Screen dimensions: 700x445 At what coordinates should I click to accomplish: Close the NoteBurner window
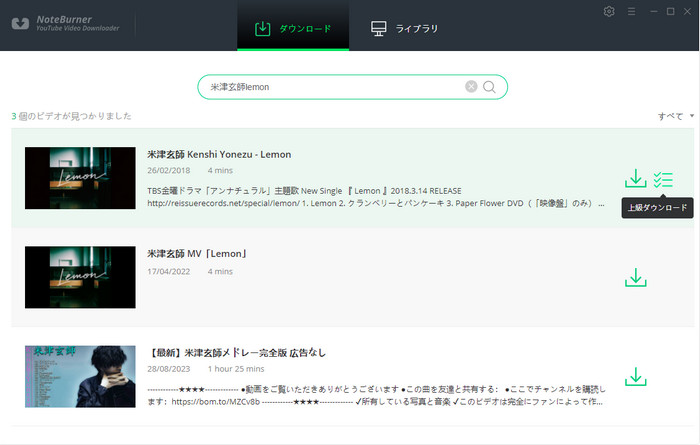(x=687, y=11)
